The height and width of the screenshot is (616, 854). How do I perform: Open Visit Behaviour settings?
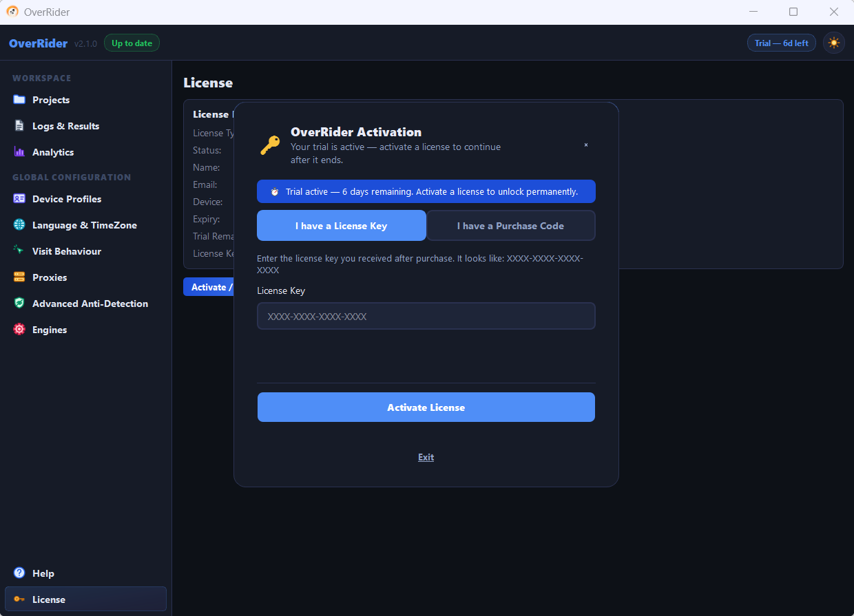(85, 251)
